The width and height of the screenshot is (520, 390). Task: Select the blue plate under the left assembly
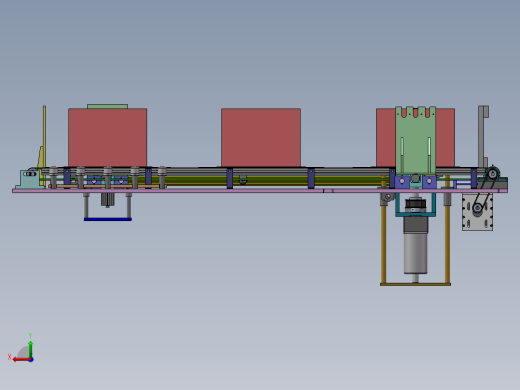[x=108, y=219]
